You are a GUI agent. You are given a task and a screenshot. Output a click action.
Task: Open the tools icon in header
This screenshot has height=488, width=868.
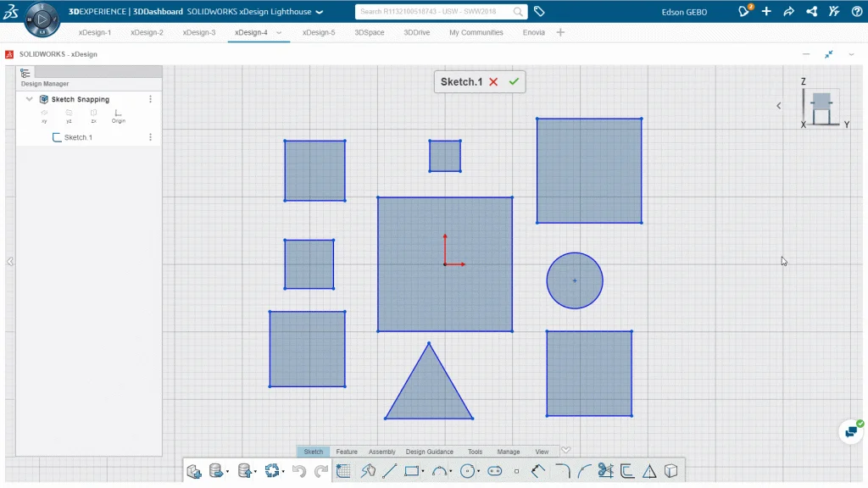pyautogui.click(x=834, y=11)
